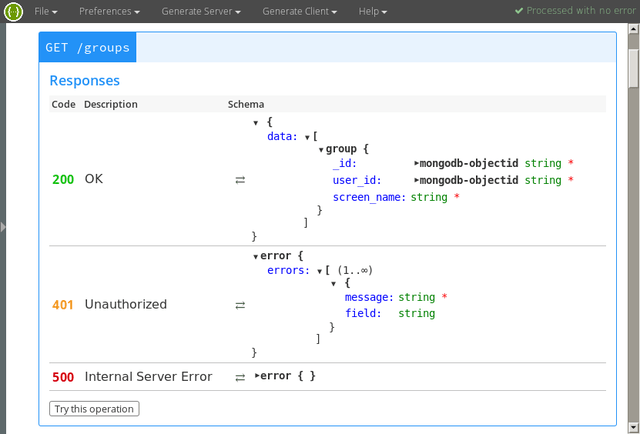Collapse the 401 error object
This screenshot has height=434, width=640.
pos(256,257)
